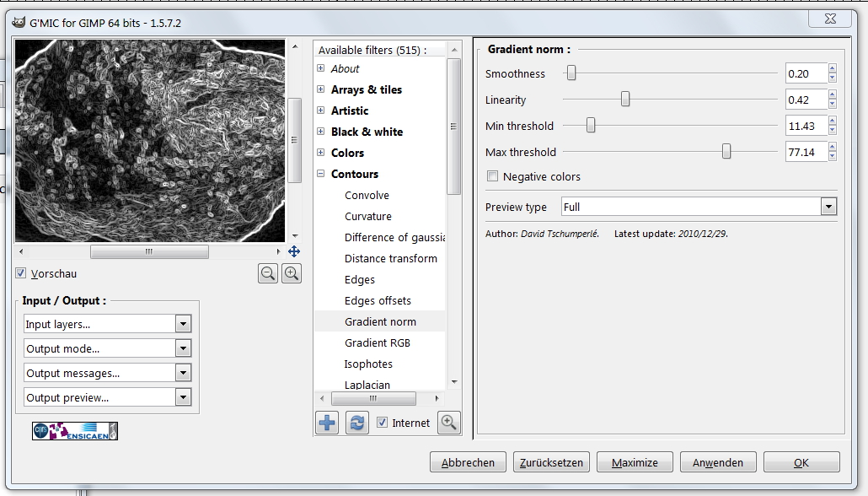Click the Smoothness value field
Viewport: 868px width, 496px height.
pos(806,73)
